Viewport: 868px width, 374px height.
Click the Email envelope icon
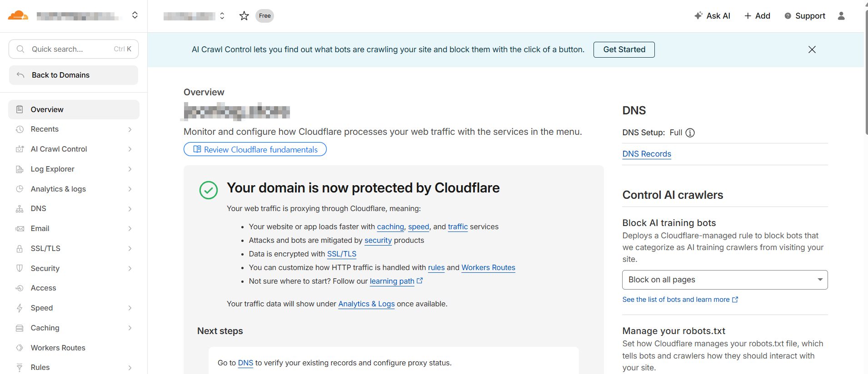[x=20, y=228]
